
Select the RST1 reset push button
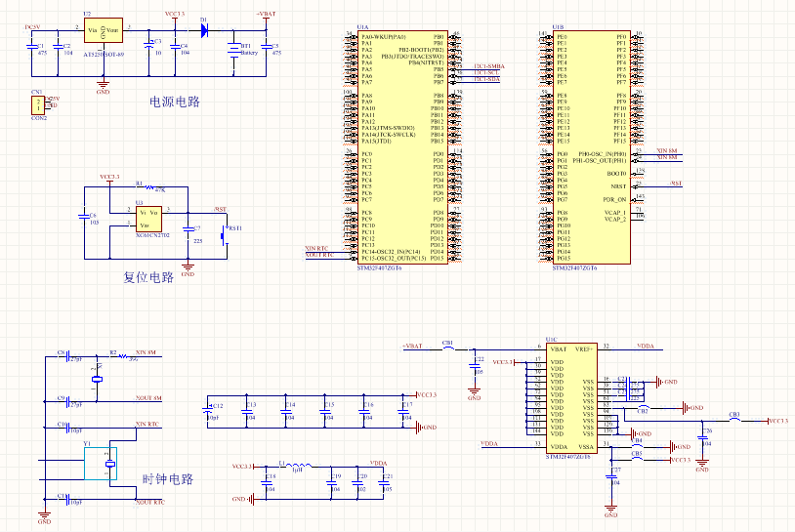click(224, 234)
